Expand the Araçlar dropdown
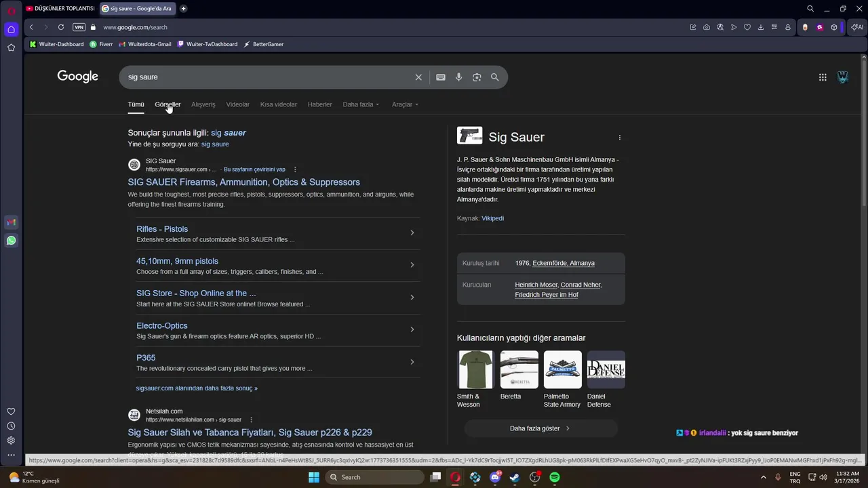This screenshot has height=488, width=868. point(405,104)
